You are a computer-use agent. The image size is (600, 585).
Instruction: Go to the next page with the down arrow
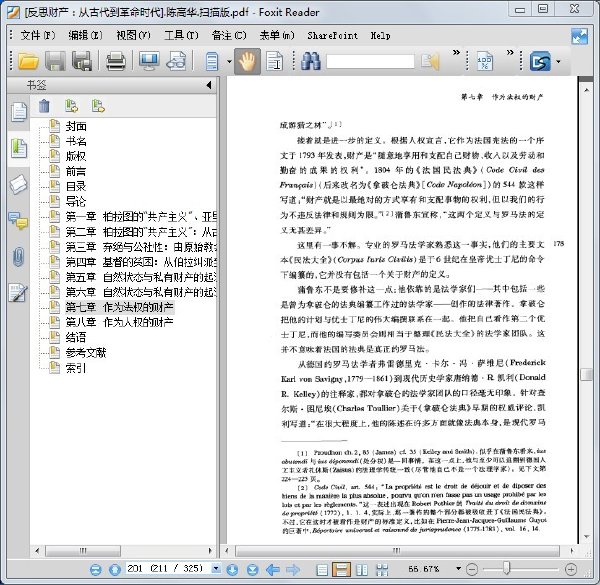(232, 570)
